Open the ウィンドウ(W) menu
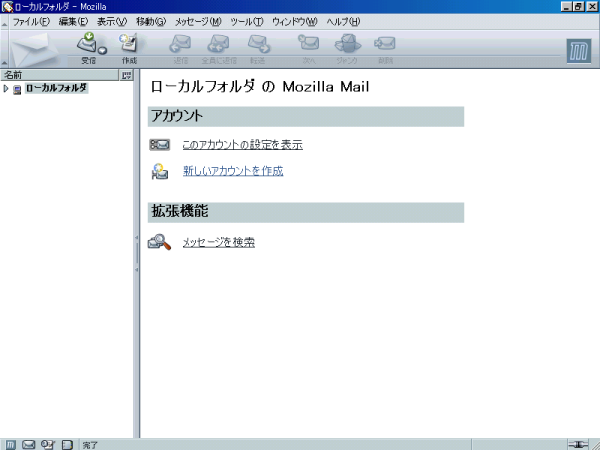600x450 pixels. click(x=295, y=22)
